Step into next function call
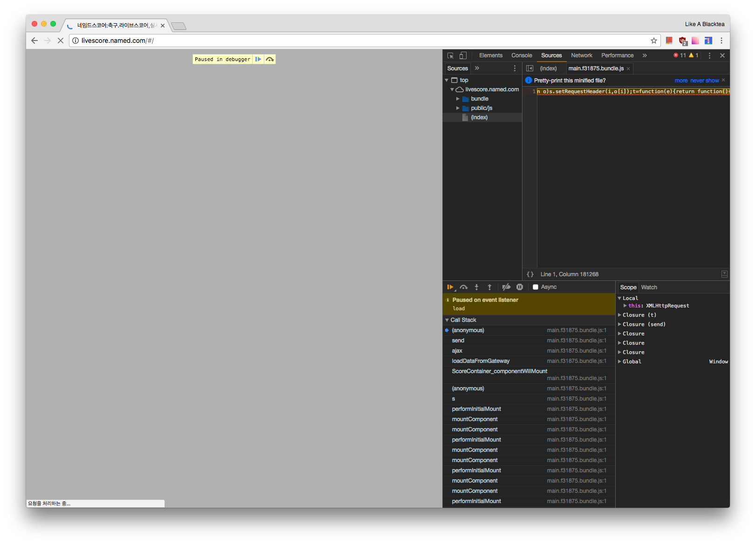Image resolution: width=756 pixels, height=545 pixels. coord(476,287)
